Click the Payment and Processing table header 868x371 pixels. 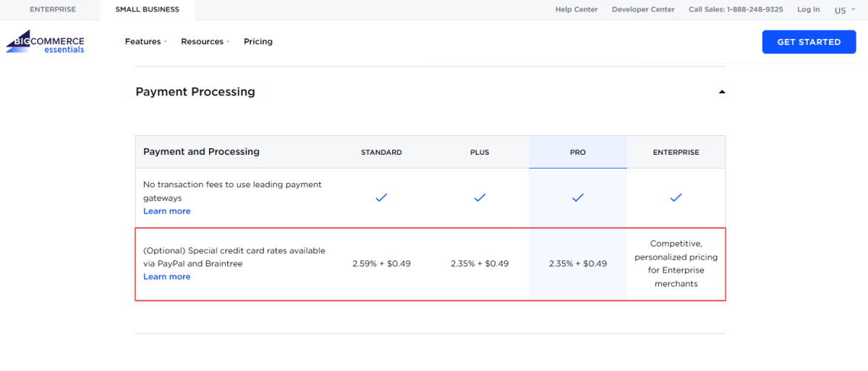(201, 152)
